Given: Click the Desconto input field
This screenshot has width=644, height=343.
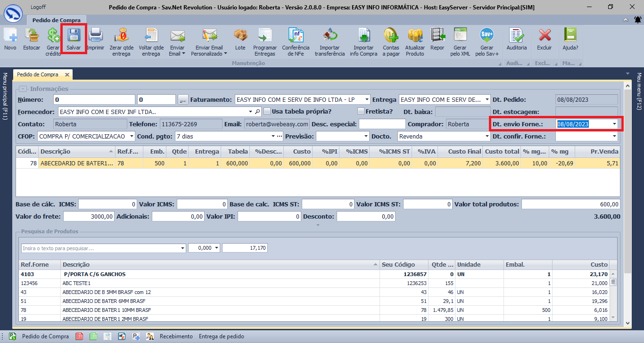Looking at the screenshot, I should pos(366,217).
